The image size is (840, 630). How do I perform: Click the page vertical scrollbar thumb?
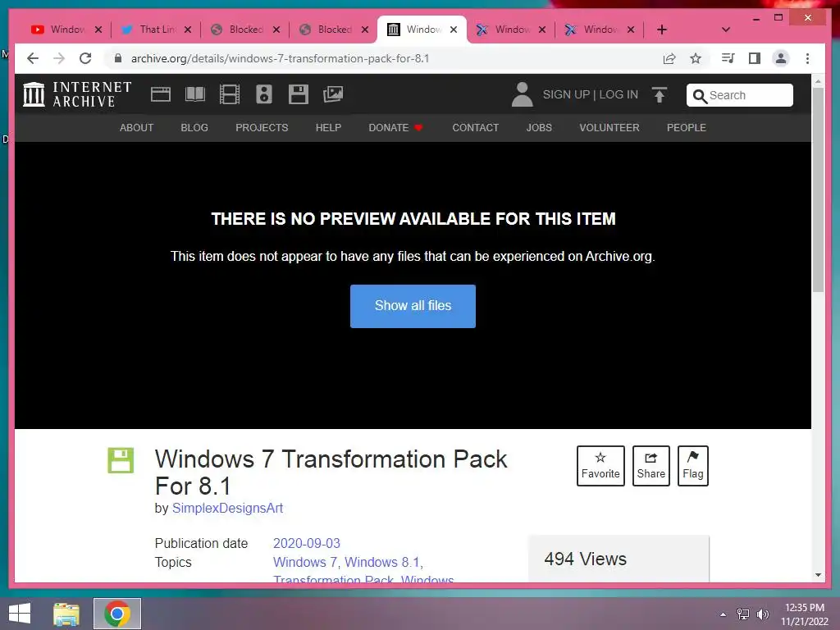818,190
